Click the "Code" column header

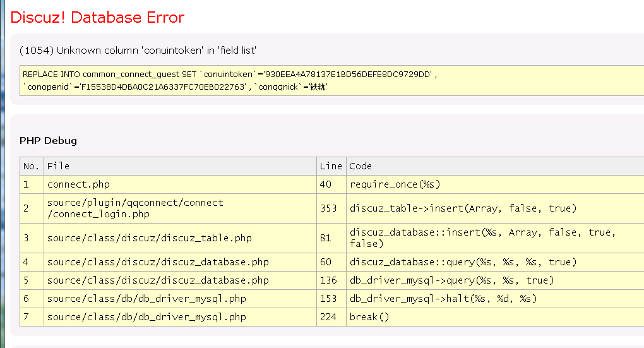point(361,166)
